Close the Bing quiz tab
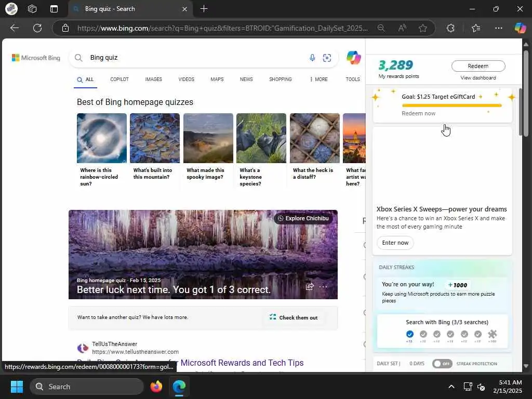Screen dimensions: 532x399 click(184, 9)
